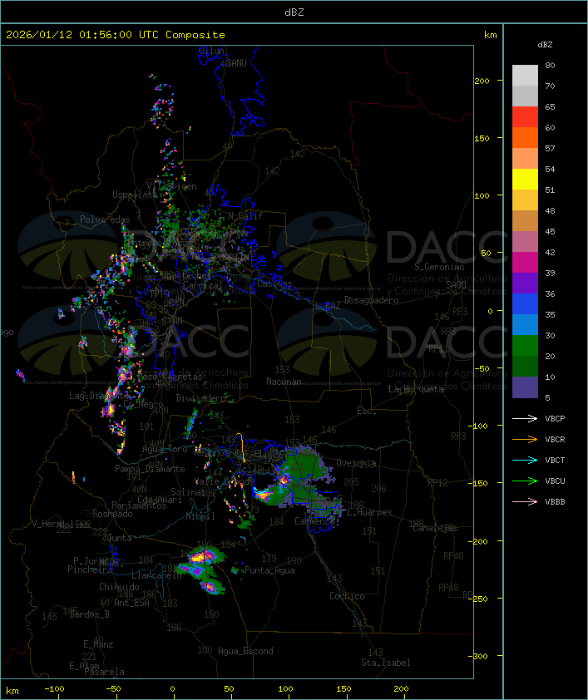Image resolution: width=588 pixels, height=700 pixels.
Task: Click the Punta_Agua place label
Action: (x=269, y=570)
